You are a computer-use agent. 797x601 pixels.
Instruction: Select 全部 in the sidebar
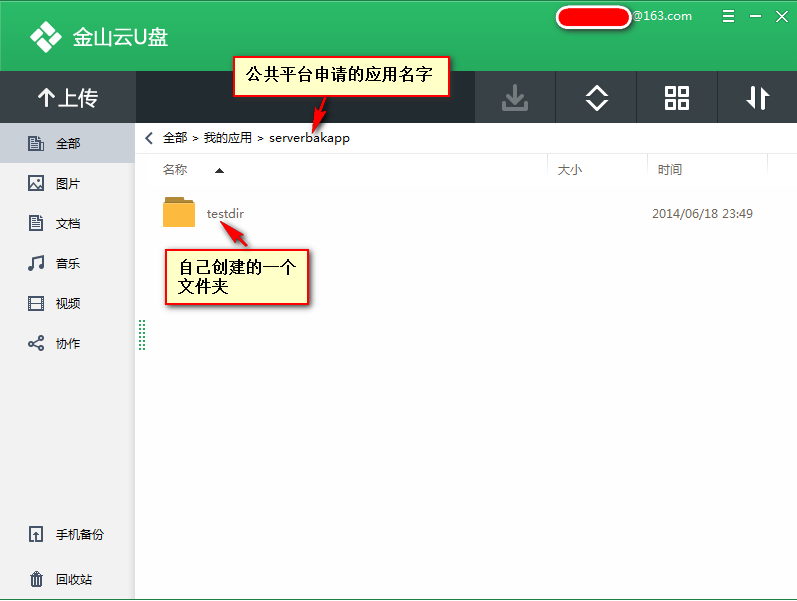pos(68,143)
